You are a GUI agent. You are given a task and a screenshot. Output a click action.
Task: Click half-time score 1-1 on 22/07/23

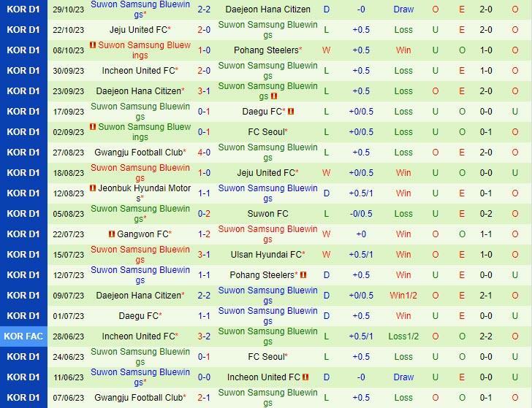point(486,234)
